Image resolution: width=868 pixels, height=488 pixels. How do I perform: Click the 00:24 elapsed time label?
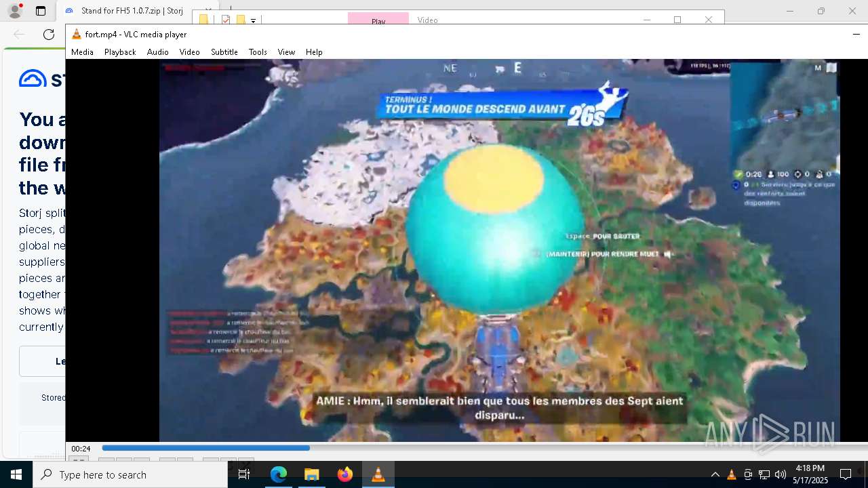click(81, 449)
